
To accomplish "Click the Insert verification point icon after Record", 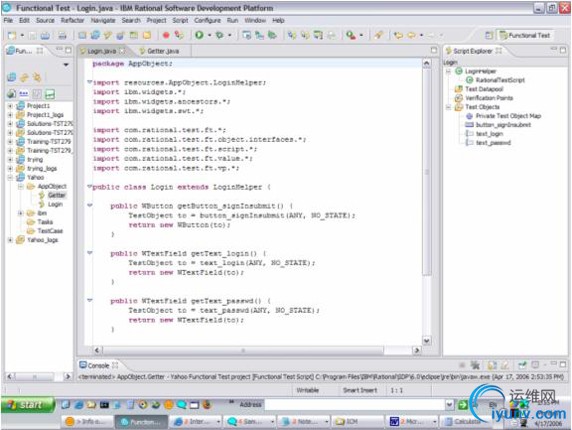I will click(179, 35).
